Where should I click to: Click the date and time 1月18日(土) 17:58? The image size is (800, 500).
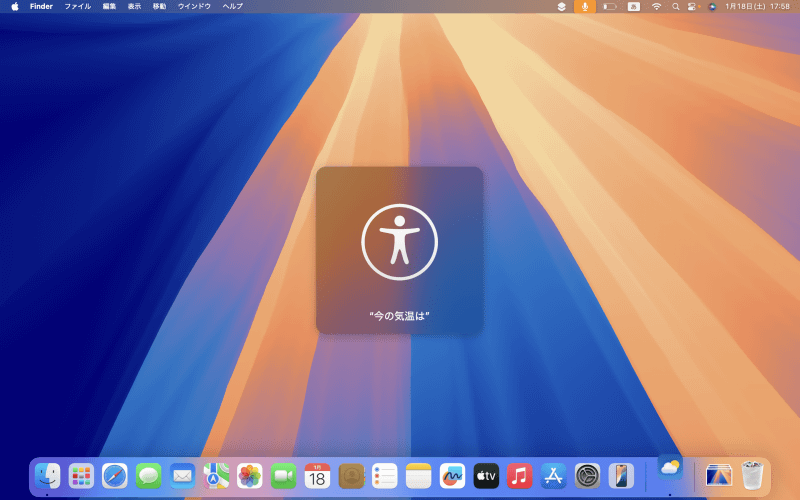pos(757,7)
